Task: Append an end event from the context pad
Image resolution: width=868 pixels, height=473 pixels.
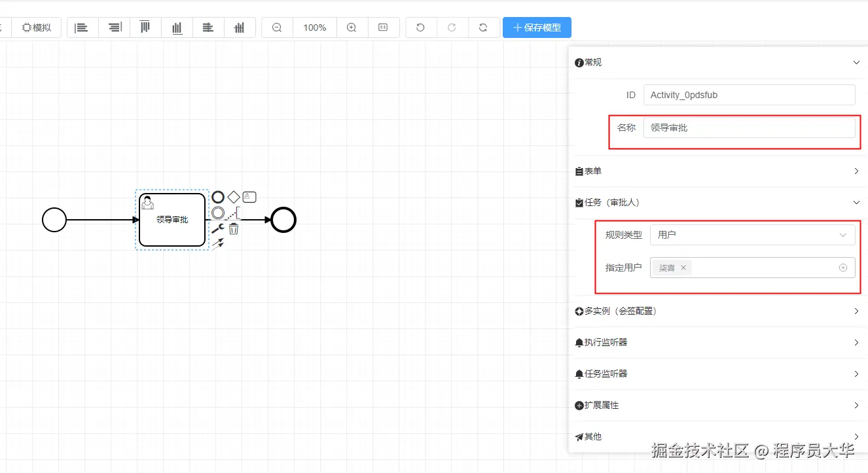Action: (x=218, y=196)
